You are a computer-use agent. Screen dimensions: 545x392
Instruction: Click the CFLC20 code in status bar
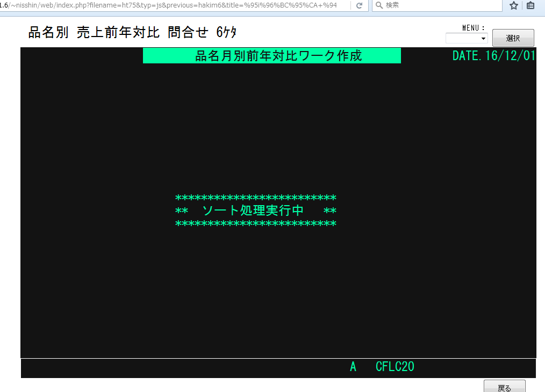pos(395,367)
